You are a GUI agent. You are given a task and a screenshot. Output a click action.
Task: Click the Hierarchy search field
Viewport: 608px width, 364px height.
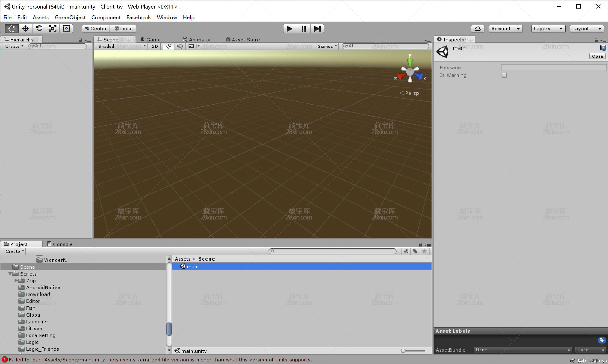[58, 46]
